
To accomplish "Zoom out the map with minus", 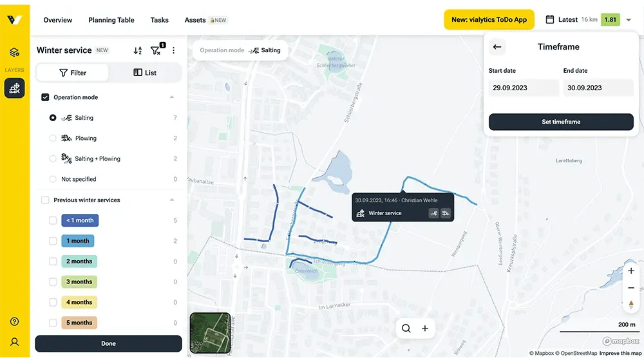I will pos(631,288).
